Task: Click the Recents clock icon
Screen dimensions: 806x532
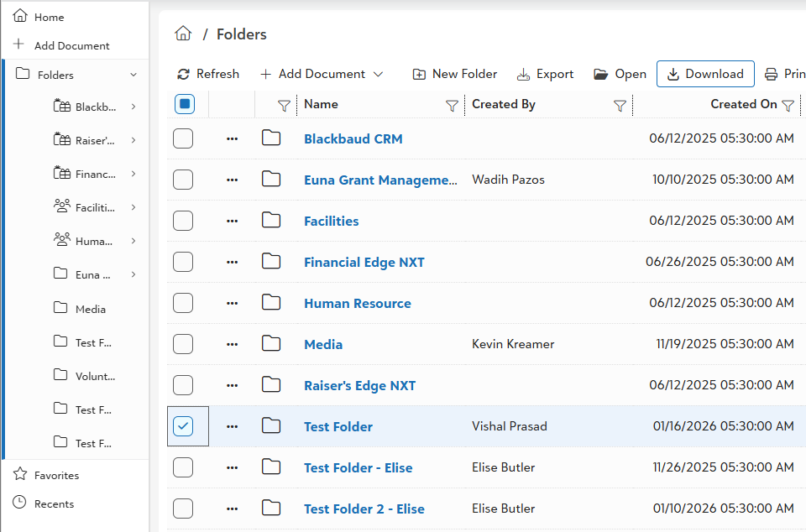Action: pyautogui.click(x=19, y=503)
